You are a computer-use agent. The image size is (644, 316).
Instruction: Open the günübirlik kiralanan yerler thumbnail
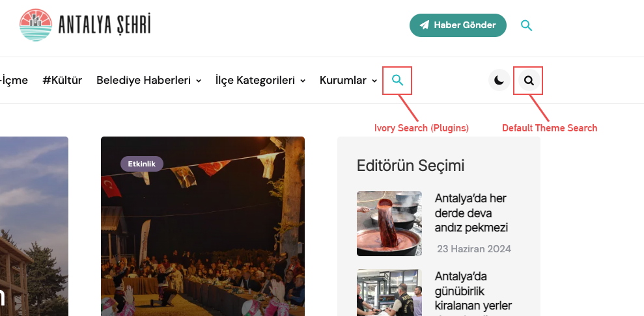tap(389, 293)
